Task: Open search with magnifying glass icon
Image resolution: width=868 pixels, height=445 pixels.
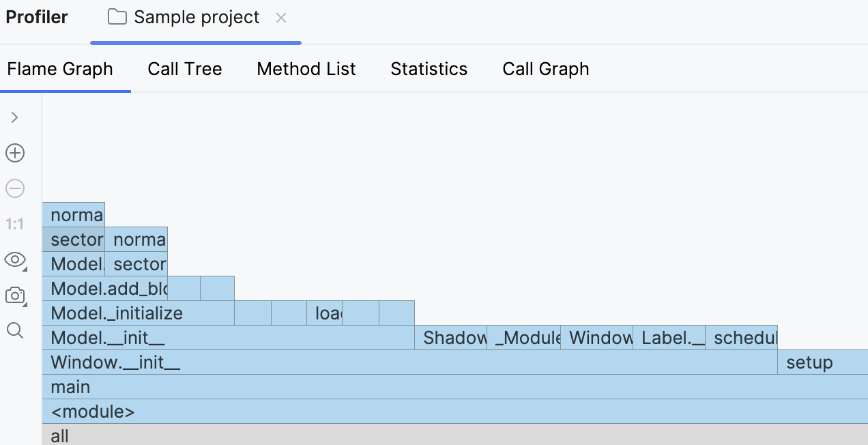Action: tap(15, 331)
